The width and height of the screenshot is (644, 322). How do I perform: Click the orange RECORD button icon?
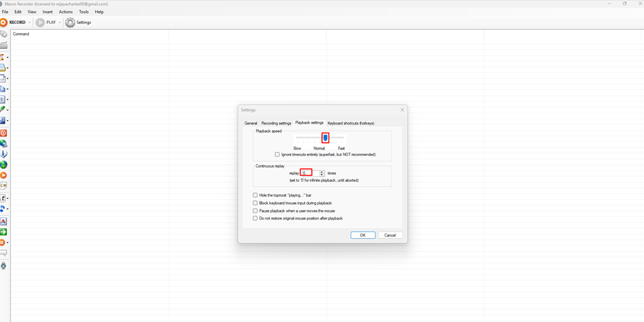pos(4,23)
